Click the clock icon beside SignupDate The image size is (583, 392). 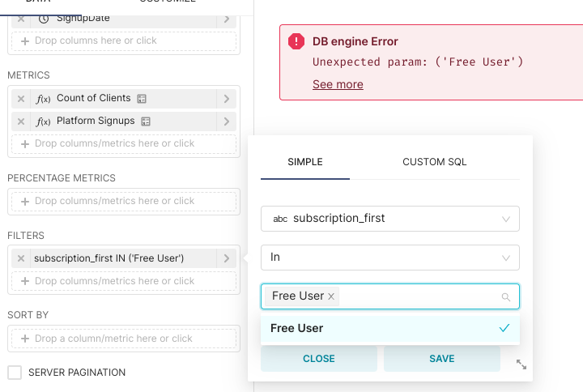coord(44,19)
